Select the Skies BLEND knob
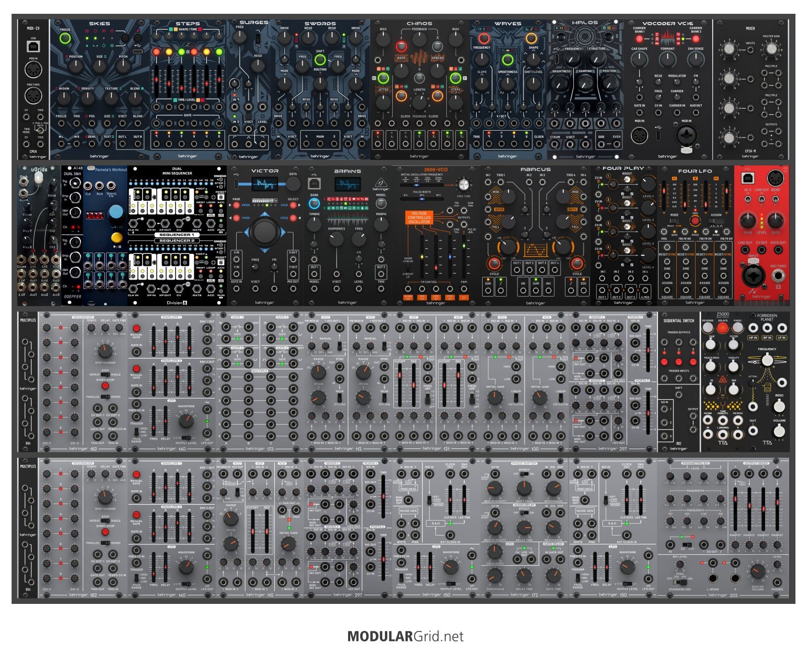 [135, 98]
